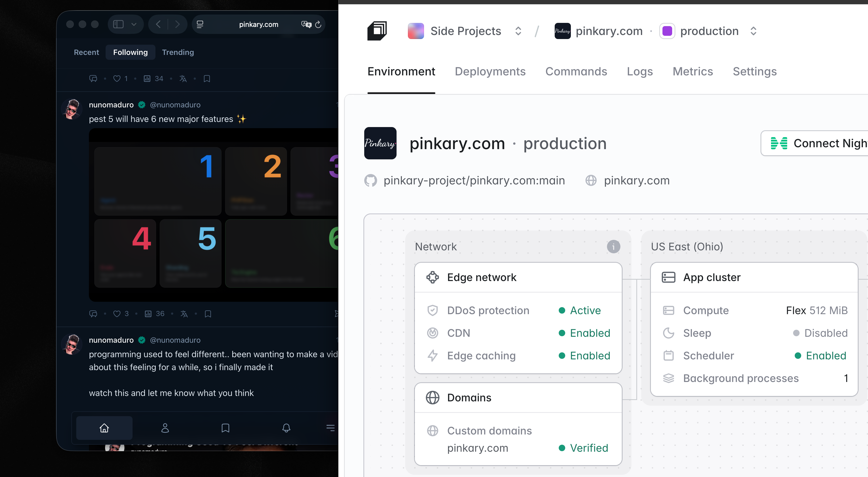Click the Laravel Cloud logo icon
The height and width of the screenshot is (477, 868).
point(377,31)
